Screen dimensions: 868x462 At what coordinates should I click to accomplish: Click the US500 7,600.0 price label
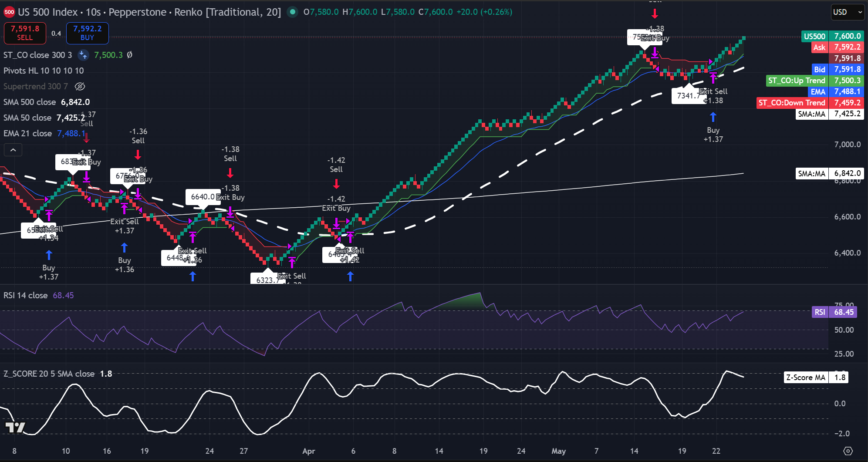[x=832, y=36]
